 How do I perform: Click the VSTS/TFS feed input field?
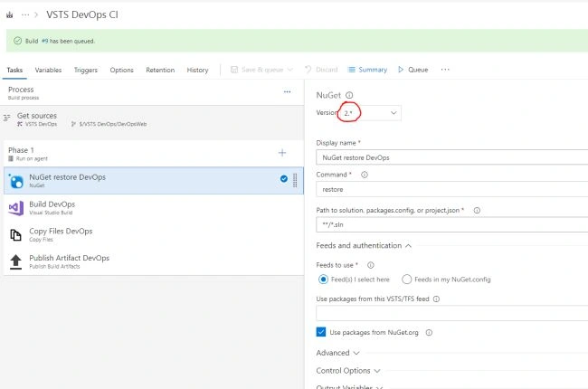(x=452, y=313)
